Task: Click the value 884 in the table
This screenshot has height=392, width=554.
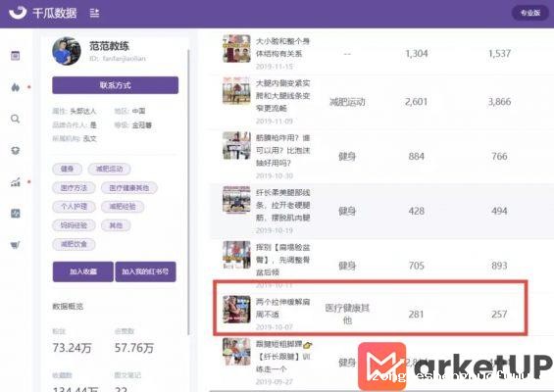Action: [x=416, y=156]
